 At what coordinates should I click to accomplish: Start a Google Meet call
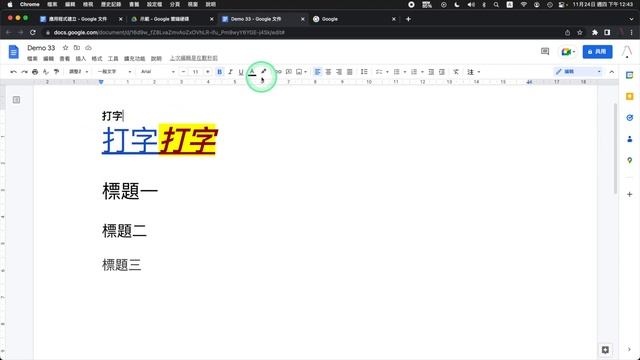(x=568, y=51)
